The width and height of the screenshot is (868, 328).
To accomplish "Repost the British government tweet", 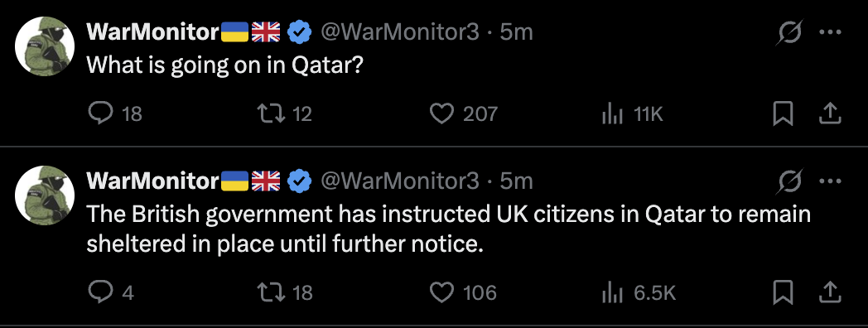I will tap(272, 292).
